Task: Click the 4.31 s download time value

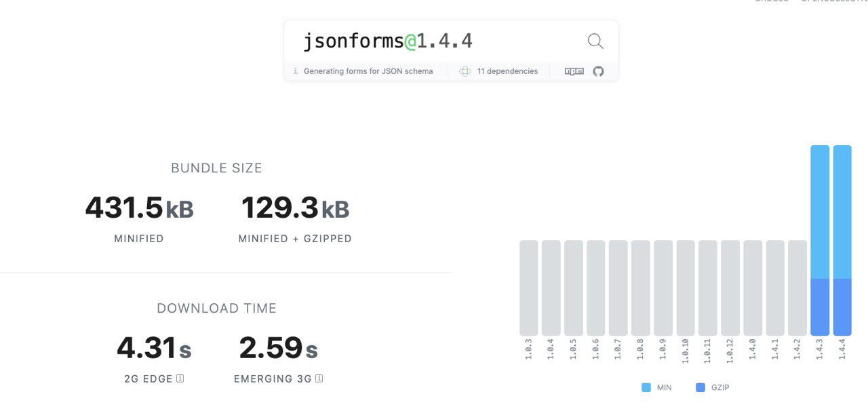Action: pos(154,349)
